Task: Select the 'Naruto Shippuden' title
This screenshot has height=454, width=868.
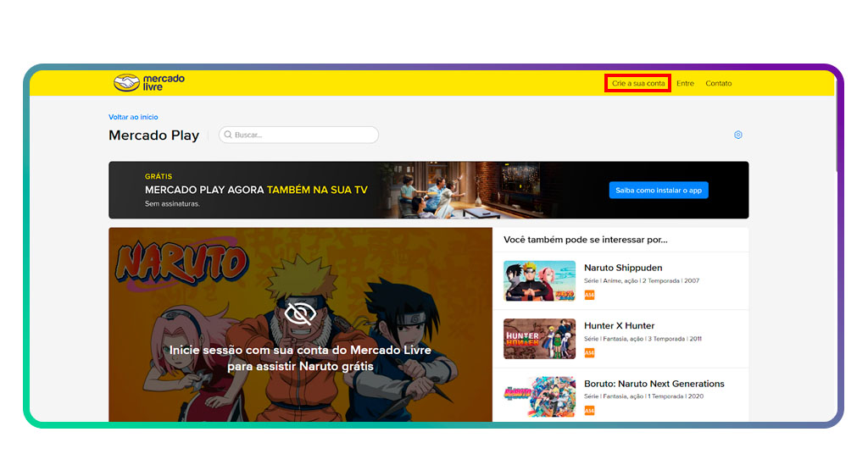Action: point(623,268)
